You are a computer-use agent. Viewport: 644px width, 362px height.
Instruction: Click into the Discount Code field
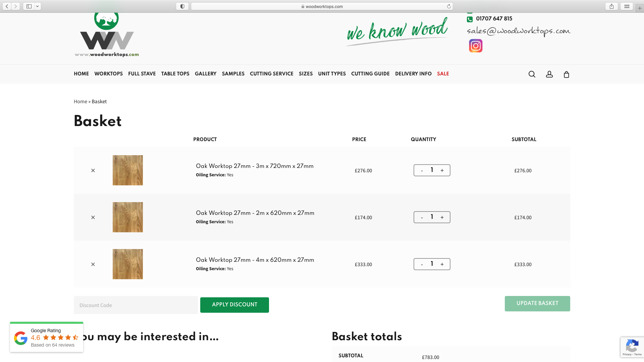point(136,305)
